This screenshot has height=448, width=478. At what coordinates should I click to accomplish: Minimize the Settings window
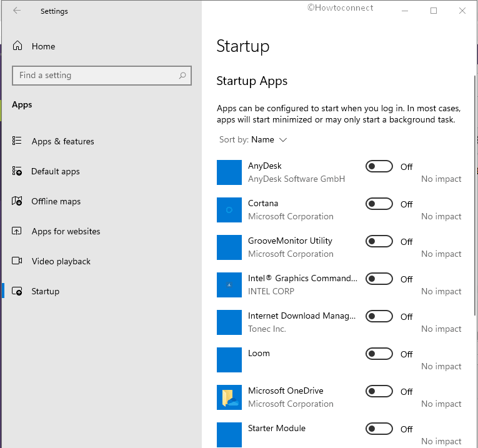click(404, 11)
